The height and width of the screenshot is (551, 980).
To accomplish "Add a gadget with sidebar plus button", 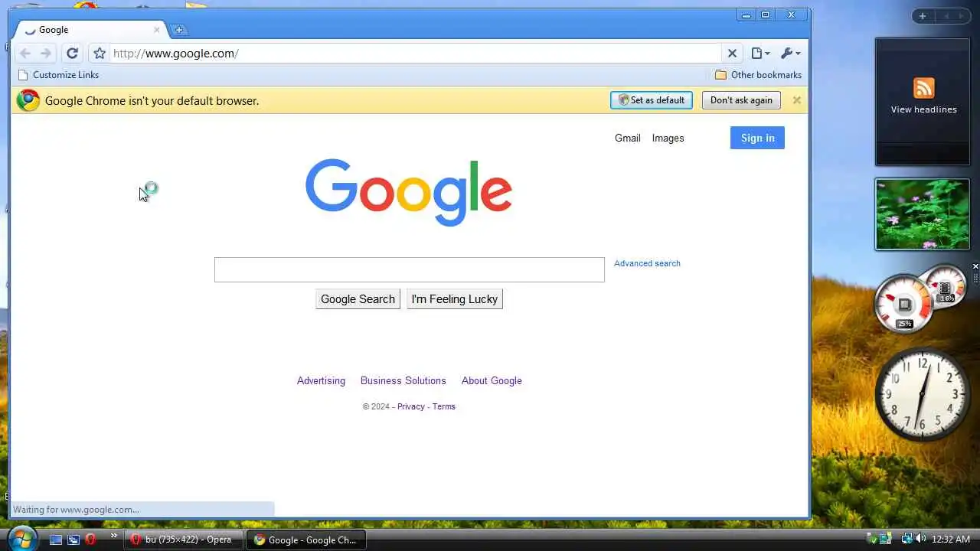I will (923, 16).
